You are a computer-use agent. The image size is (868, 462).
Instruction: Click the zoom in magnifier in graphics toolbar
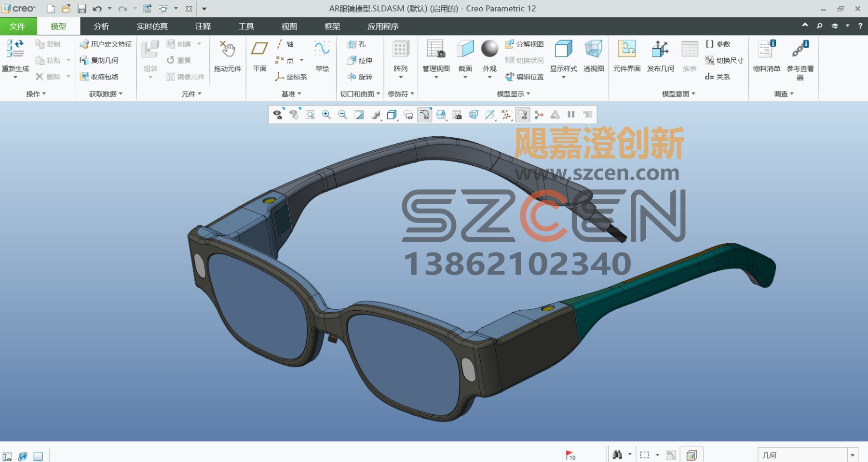[x=326, y=115]
